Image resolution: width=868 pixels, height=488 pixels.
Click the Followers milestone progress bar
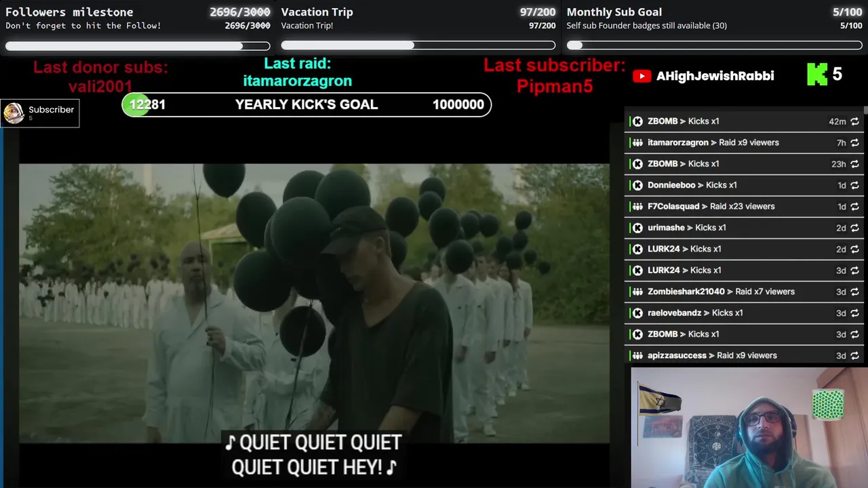[x=138, y=46]
